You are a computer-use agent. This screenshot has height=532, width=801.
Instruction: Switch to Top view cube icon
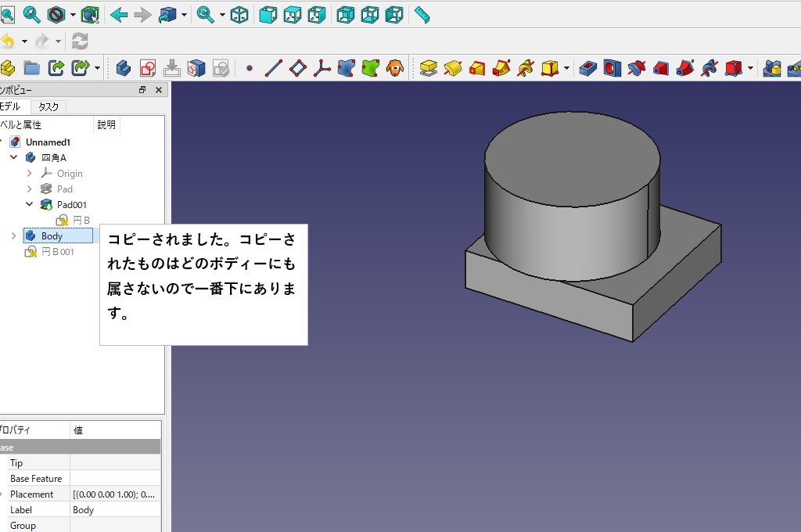point(293,15)
